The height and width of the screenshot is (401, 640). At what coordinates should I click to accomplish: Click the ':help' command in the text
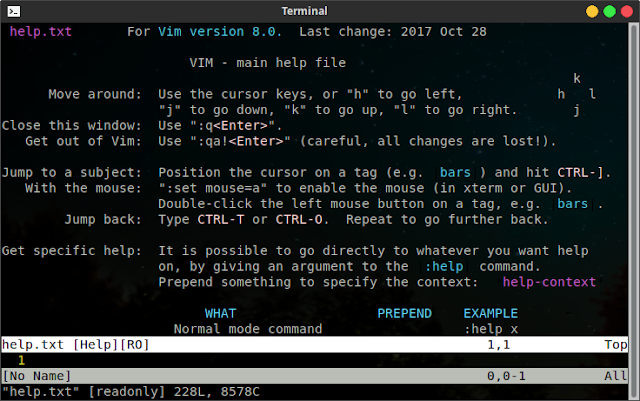click(443, 267)
